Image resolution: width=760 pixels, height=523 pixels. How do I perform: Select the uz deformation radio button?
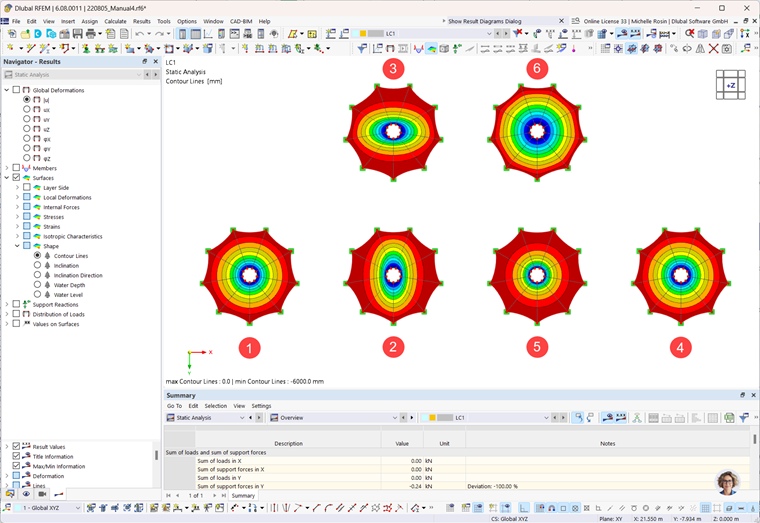27,128
